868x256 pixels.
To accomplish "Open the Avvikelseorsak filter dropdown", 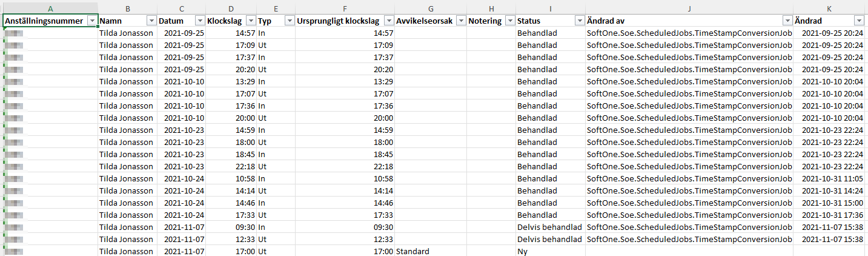I will [x=460, y=21].
